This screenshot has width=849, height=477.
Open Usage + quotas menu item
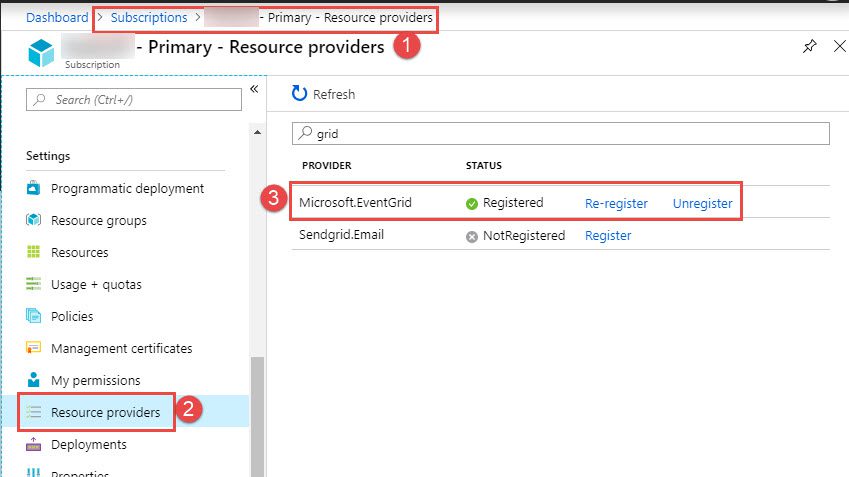96,284
